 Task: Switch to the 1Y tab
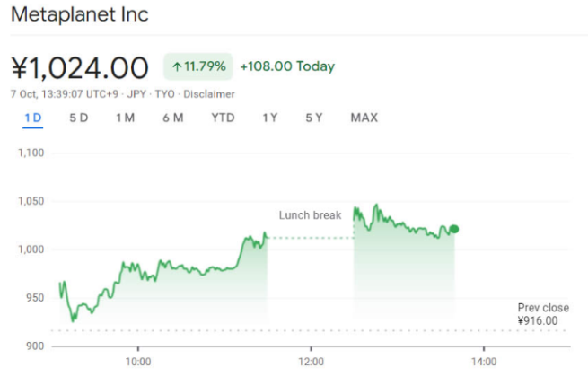[x=269, y=118]
